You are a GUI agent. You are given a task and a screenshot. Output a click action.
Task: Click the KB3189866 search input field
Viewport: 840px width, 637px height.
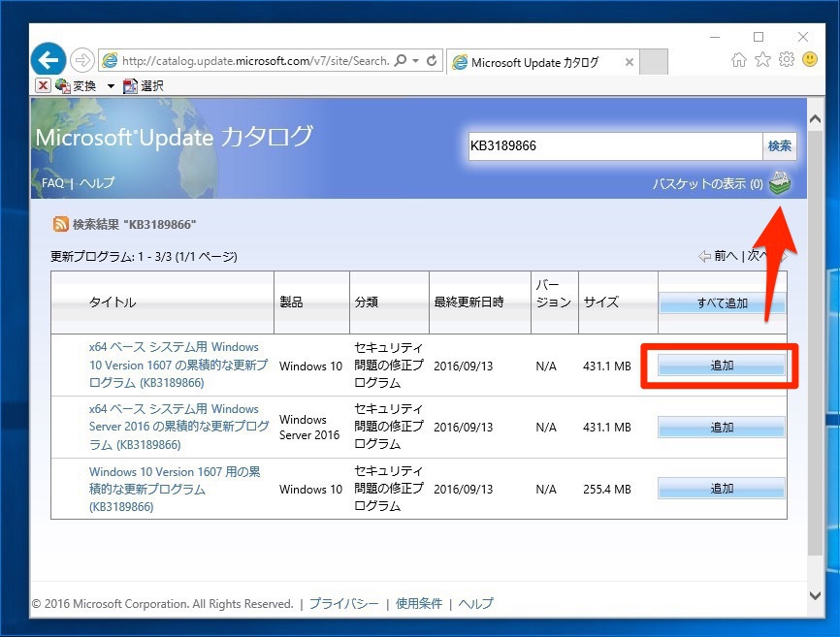coord(613,146)
